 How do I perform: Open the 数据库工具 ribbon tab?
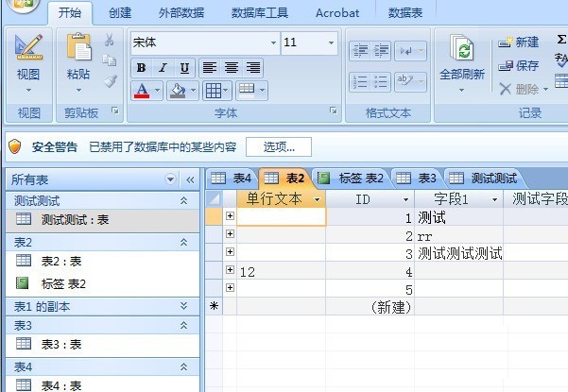point(260,13)
